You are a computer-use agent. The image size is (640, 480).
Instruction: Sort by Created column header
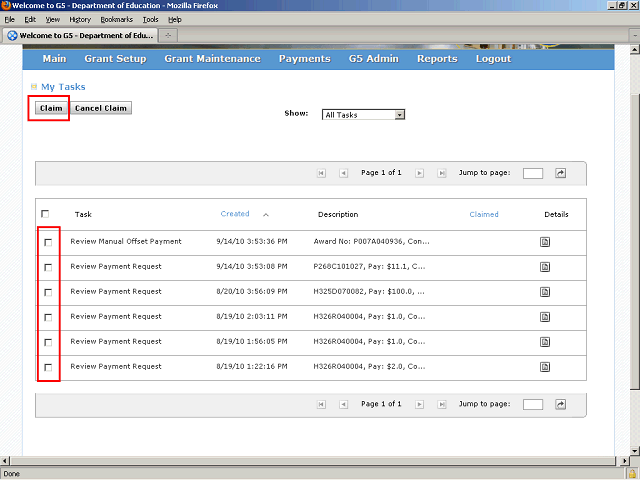click(x=235, y=214)
